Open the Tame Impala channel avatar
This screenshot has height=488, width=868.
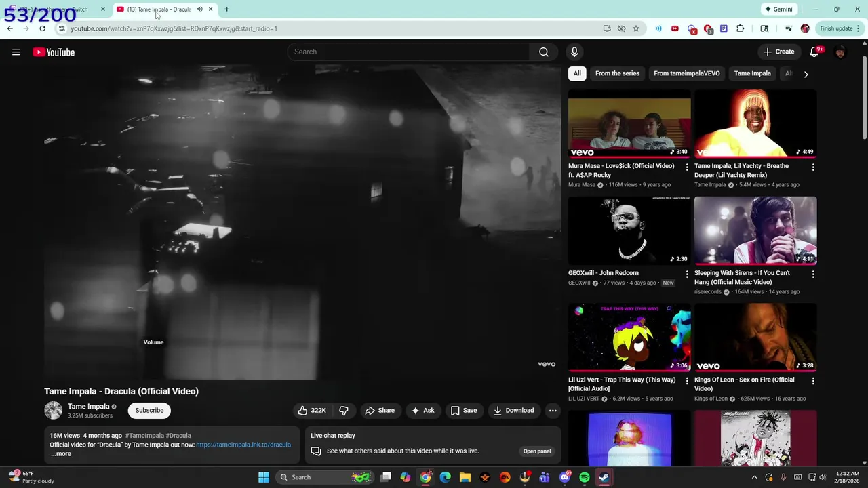[53, 410]
